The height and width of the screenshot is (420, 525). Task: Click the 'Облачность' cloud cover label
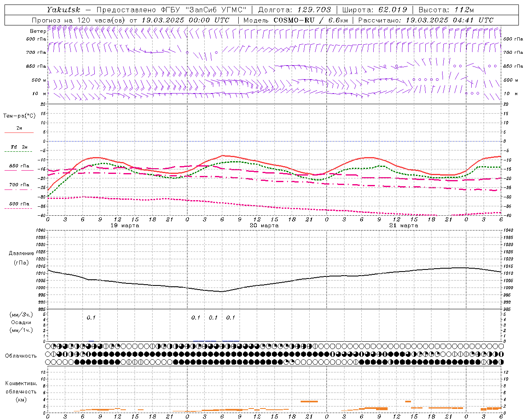click(21, 356)
